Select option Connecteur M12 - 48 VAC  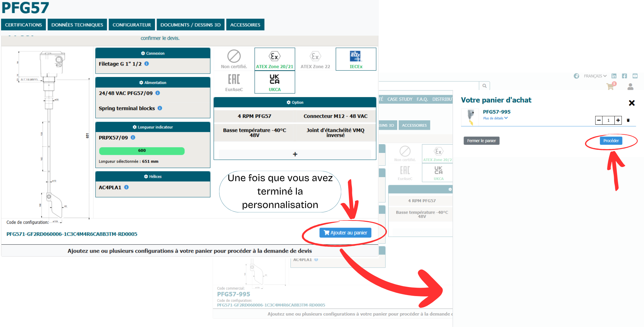tap(335, 116)
